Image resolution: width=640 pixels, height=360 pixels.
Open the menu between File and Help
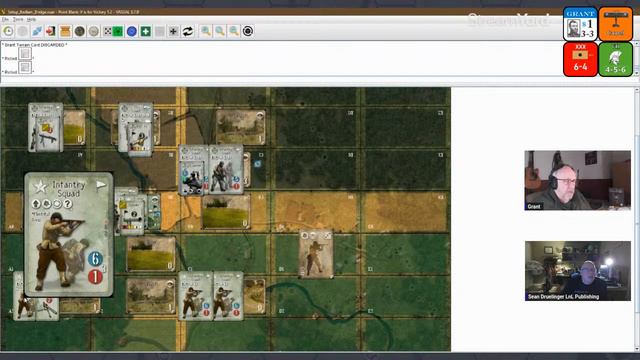18,19
